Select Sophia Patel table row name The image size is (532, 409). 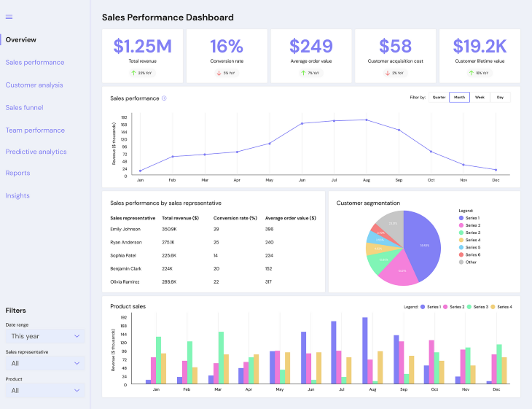[x=123, y=256]
